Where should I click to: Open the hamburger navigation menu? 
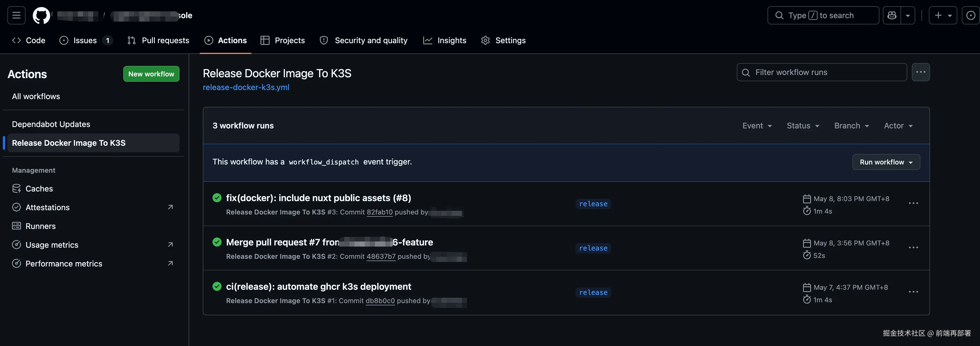[16, 15]
